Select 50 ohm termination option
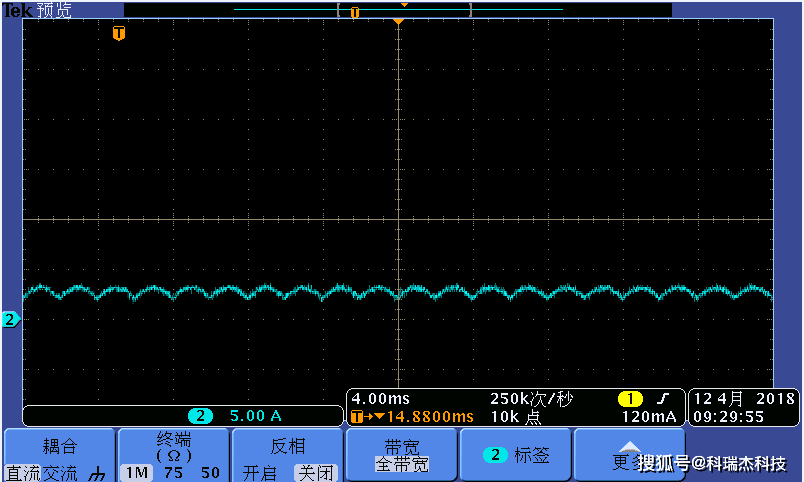Screen dimensions: 804x482 (x=210, y=473)
